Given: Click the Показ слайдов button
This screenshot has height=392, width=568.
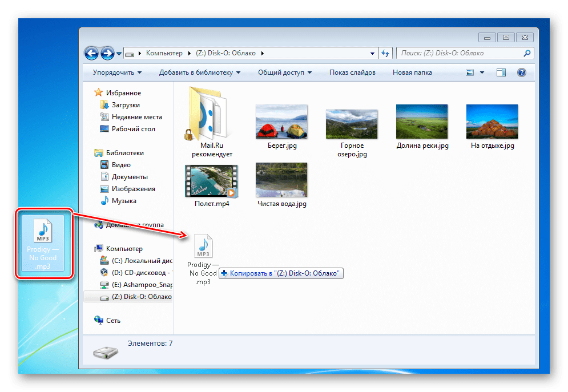Looking at the screenshot, I should 352,72.
